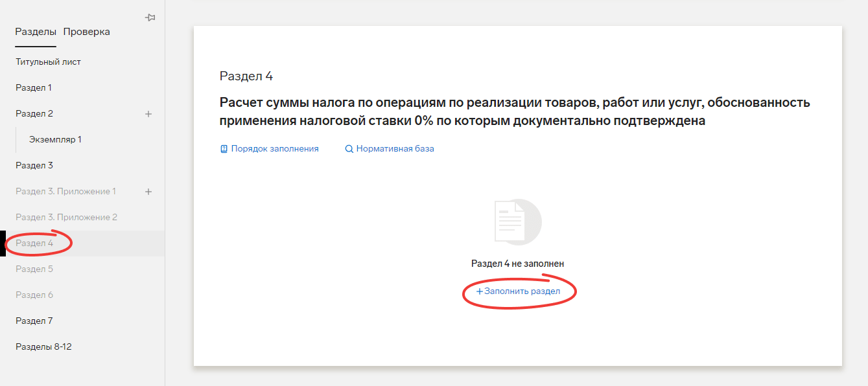Switch to the Проверка tab
Screen dimensions: 868x386
click(87, 32)
